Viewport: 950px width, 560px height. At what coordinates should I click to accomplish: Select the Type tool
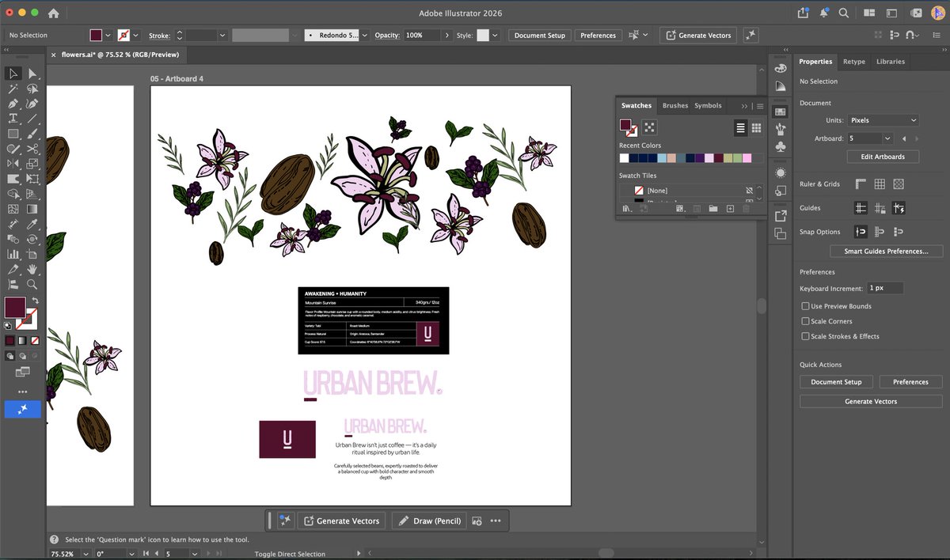click(13, 119)
